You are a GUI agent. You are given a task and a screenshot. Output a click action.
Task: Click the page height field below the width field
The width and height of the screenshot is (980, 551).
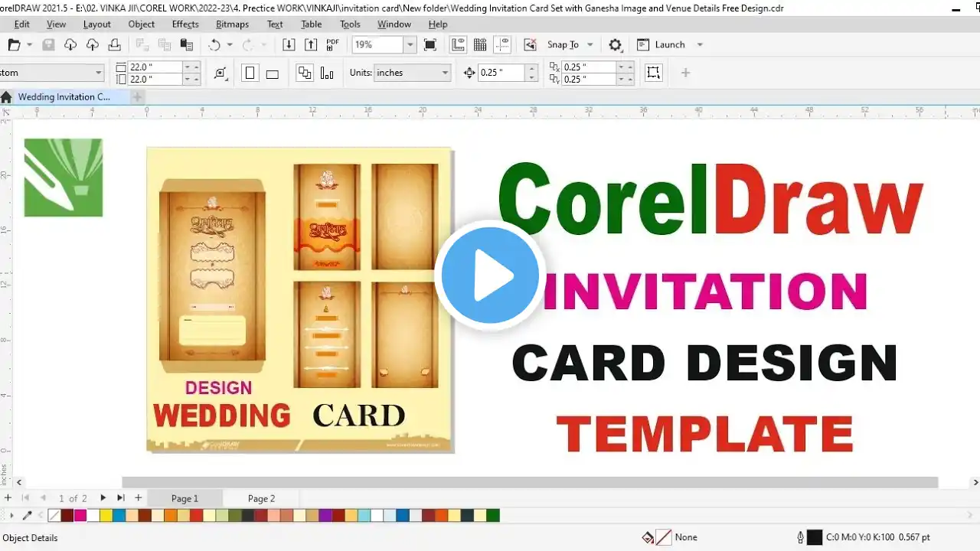(155, 79)
